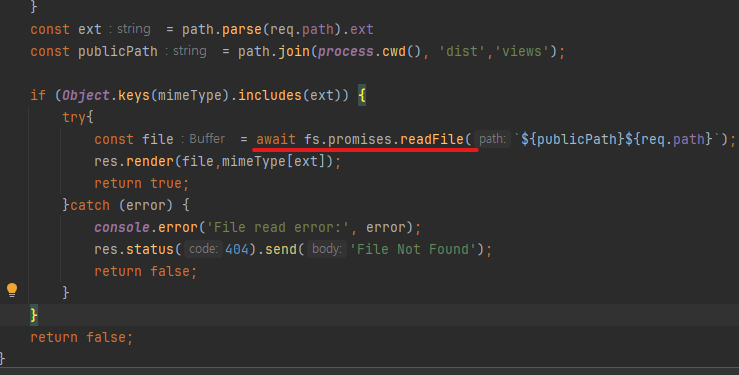The width and height of the screenshot is (739, 375).
Task: Click 'try' keyword
Action: 74,117
